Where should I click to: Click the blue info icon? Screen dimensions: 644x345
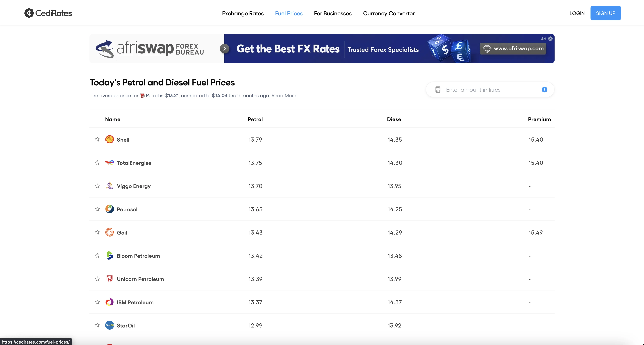tap(545, 89)
